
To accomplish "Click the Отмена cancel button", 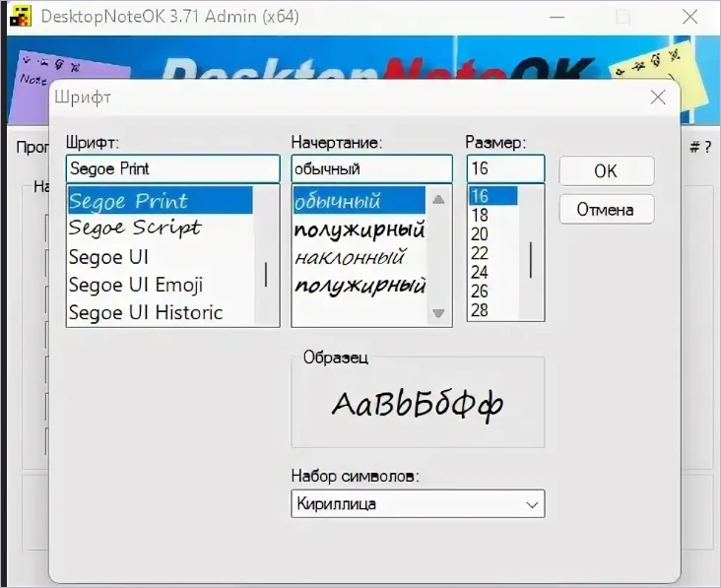I will click(x=607, y=209).
